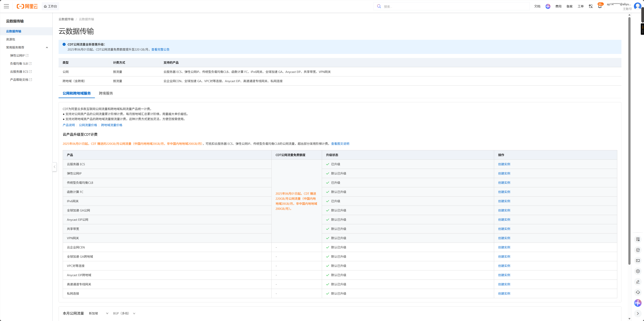
Task: Open the AI assistant icon in top bar
Action: pos(548,6)
